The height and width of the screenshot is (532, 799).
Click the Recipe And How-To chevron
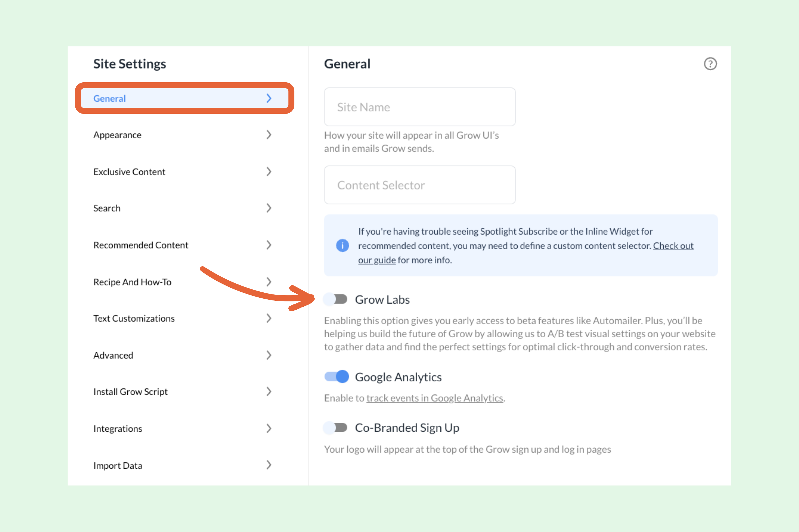(269, 282)
